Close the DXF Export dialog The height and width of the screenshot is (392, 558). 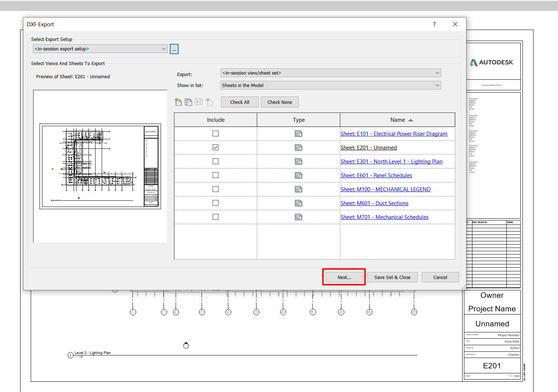click(x=455, y=24)
